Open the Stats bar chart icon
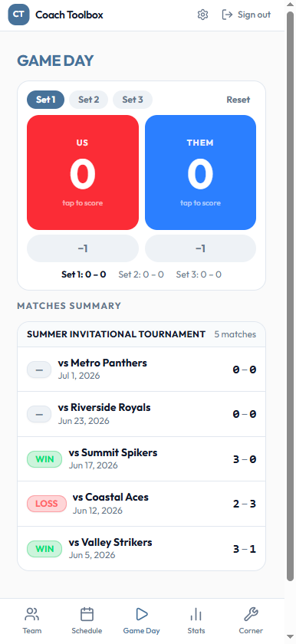Image resolution: width=296 pixels, height=644 pixels. tap(196, 614)
